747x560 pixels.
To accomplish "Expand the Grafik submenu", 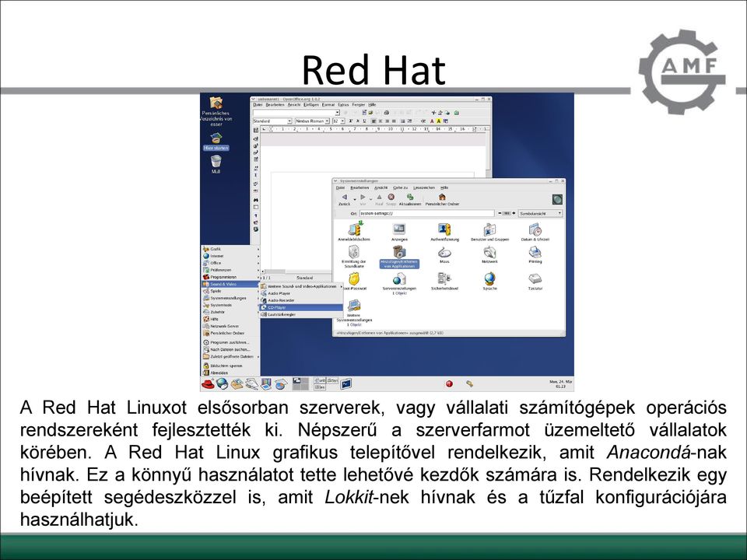I will [x=230, y=249].
